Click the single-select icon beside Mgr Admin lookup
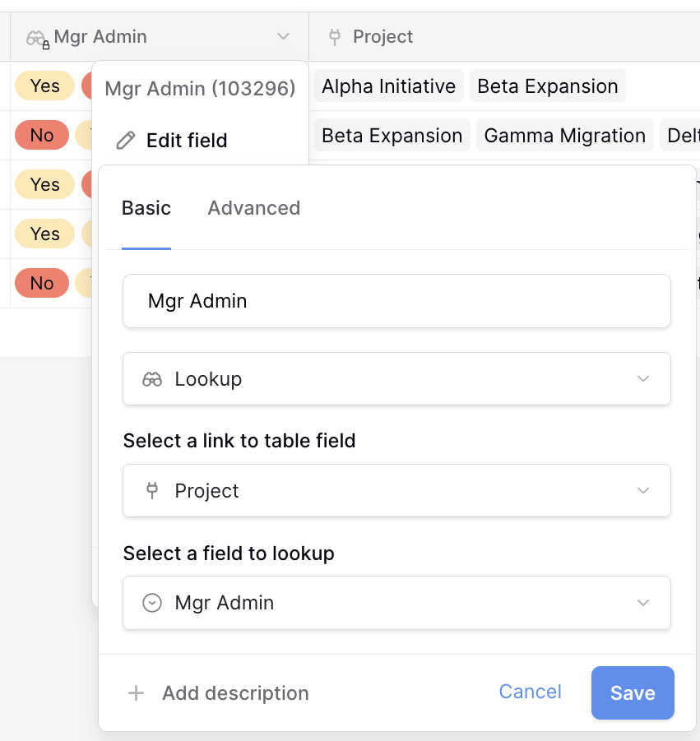 152,603
